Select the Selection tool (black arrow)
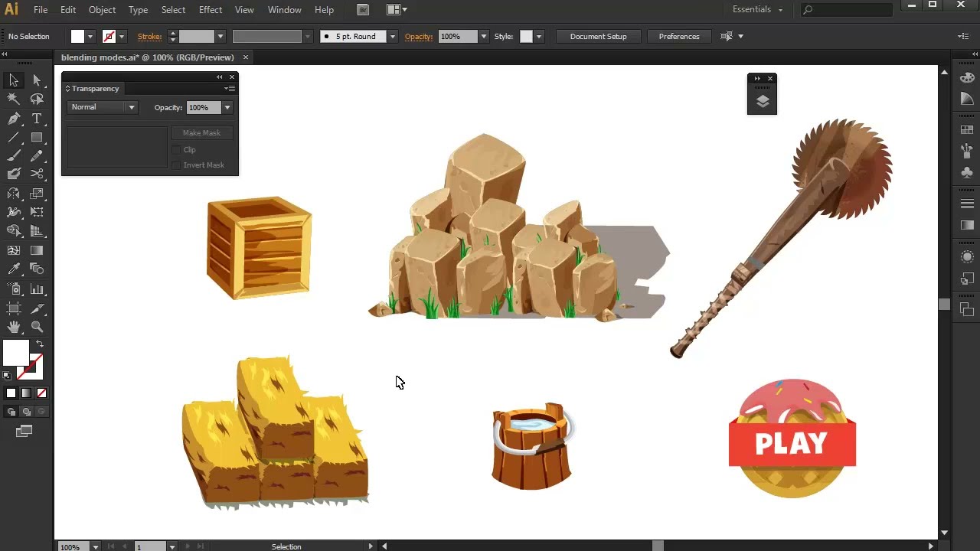Image resolution: width=980 pixels, height=551 pixels. click(x=14, y=80)
